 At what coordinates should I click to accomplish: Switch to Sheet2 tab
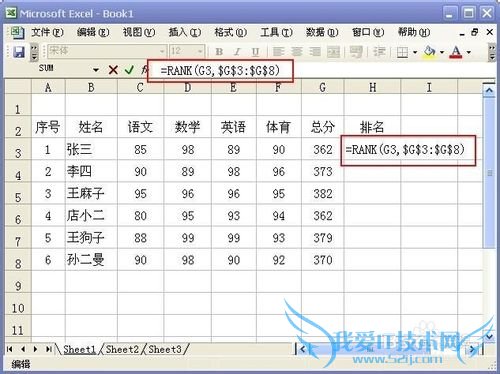pyautogui.click(x=122, y=349)
